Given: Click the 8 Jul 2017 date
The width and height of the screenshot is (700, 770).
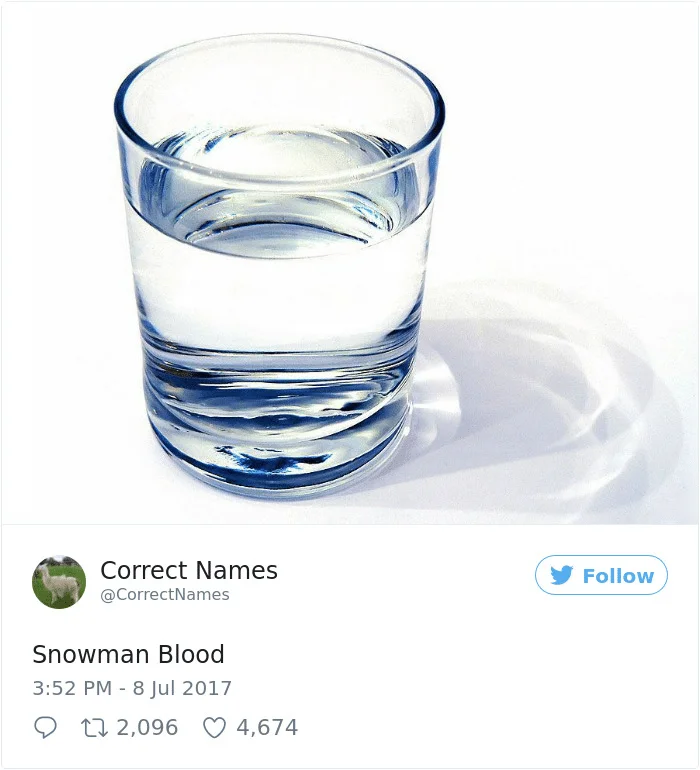Looking at the screenshot, I should point(182,688).
